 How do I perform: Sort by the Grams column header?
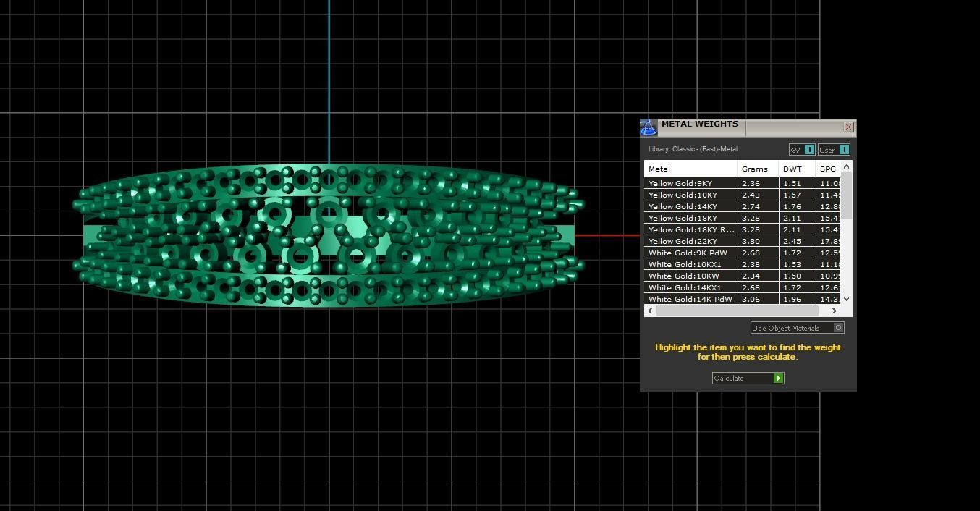[x=758, y=169]
